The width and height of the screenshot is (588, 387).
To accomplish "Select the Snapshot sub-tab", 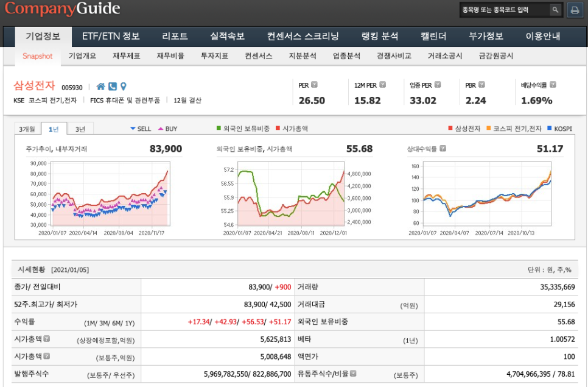I will pos(38,56).
